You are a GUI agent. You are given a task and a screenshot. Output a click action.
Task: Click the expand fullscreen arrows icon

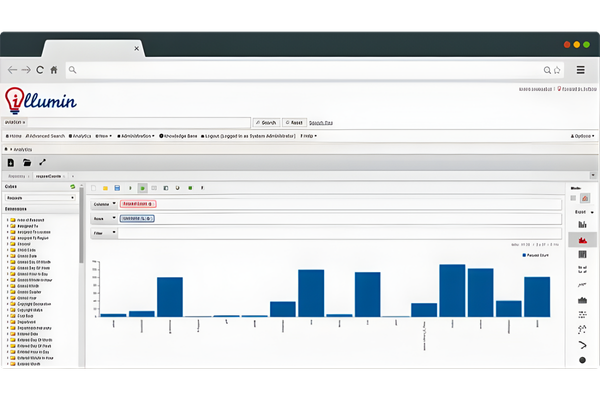(x=43, y=162)
